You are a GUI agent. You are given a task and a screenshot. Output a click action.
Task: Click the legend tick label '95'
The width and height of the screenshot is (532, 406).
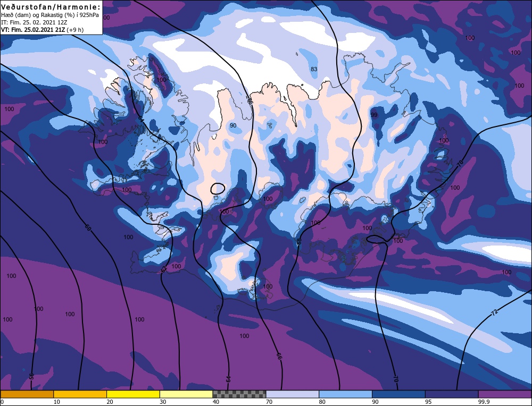point(428,402)
